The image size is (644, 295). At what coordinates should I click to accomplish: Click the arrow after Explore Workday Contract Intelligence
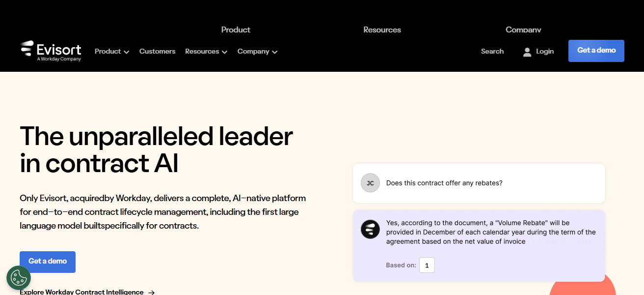tap(152, 292)
